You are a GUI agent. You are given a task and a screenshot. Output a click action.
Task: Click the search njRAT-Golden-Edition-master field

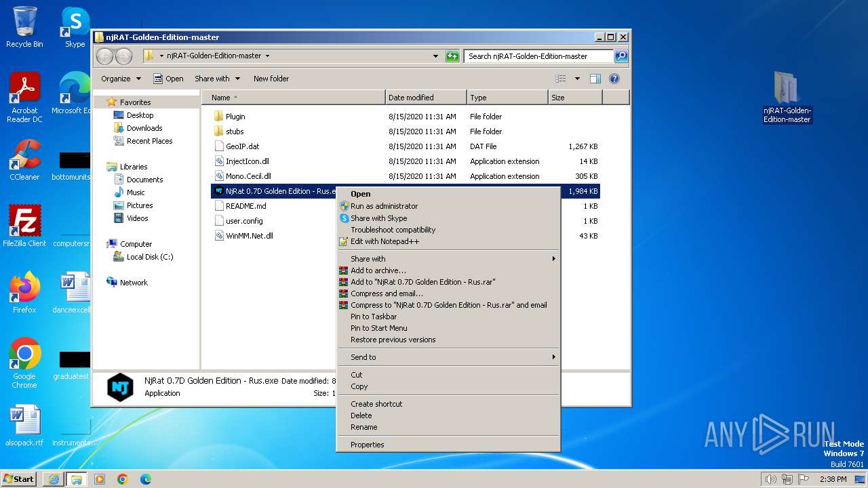point(539,56)
